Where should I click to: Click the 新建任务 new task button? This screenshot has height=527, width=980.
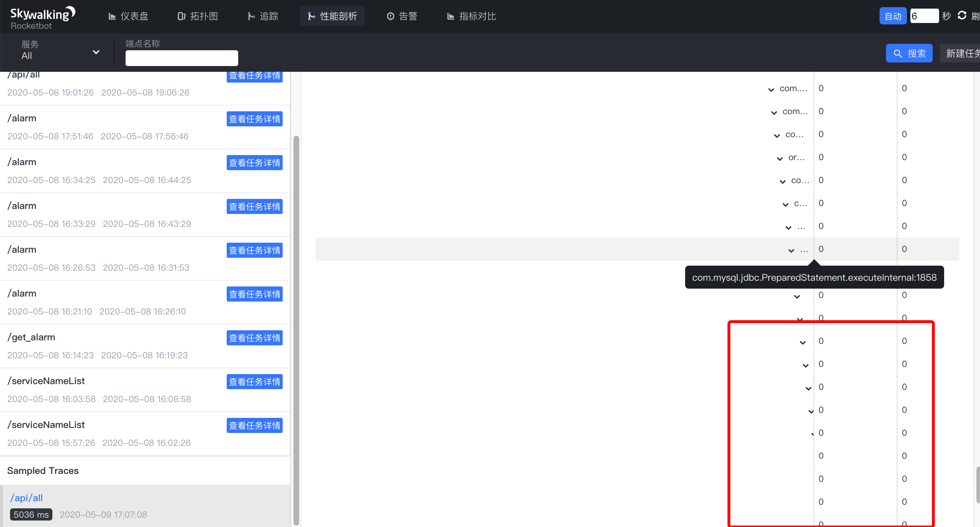[x=960, y=53]
